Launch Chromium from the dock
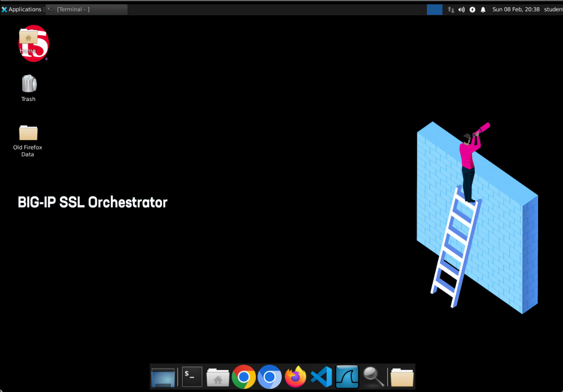The image size is (563, 392). pyautogui.click(x=270, y=377)
